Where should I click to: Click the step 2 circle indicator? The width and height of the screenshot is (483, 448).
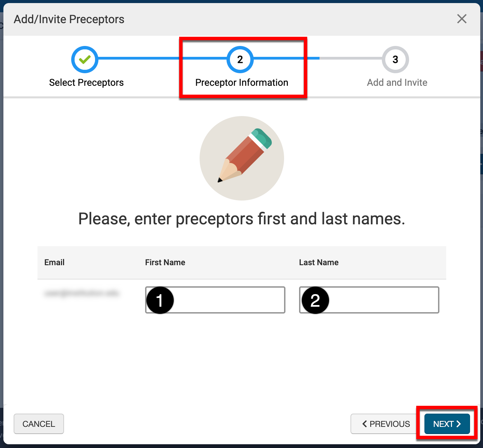click(240, 60)
